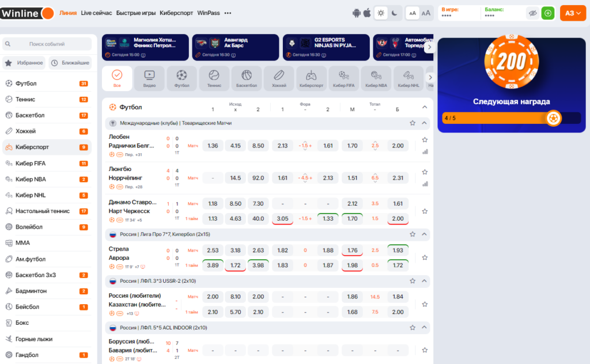This screenshot has height=364, width=590.
Task: Click the 4 / 5 reward progress bar
Action: tap(512, 118)
